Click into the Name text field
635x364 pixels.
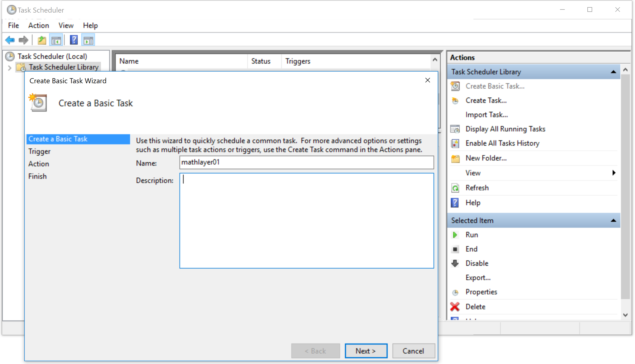click(306, 162)
